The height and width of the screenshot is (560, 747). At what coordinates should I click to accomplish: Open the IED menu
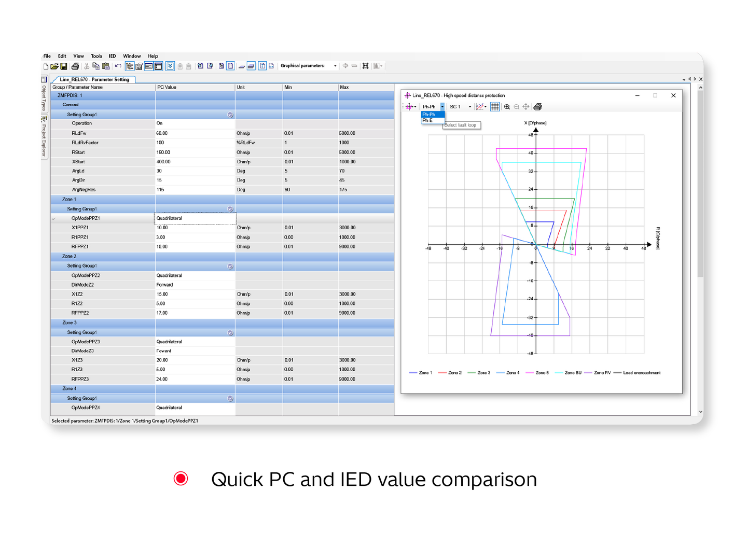pos(112,56)
